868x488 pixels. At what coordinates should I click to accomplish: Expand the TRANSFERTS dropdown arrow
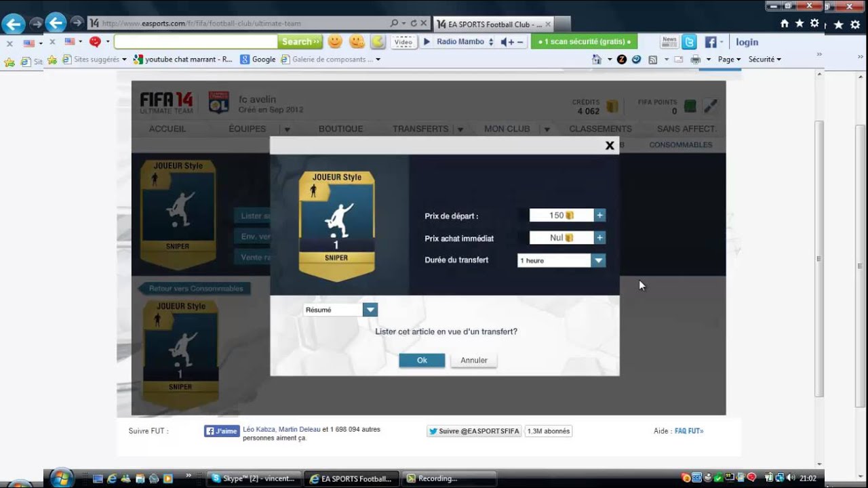point(460,129)
